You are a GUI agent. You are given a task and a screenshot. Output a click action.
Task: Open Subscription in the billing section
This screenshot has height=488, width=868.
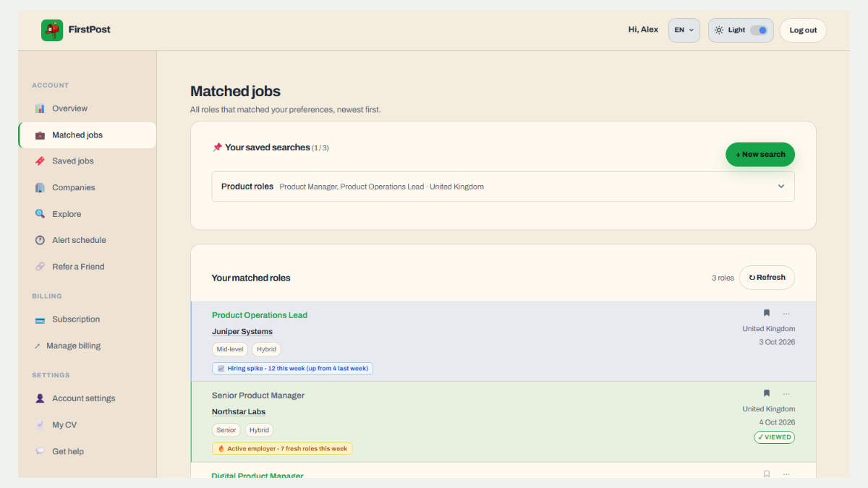(x=87, y=320)
